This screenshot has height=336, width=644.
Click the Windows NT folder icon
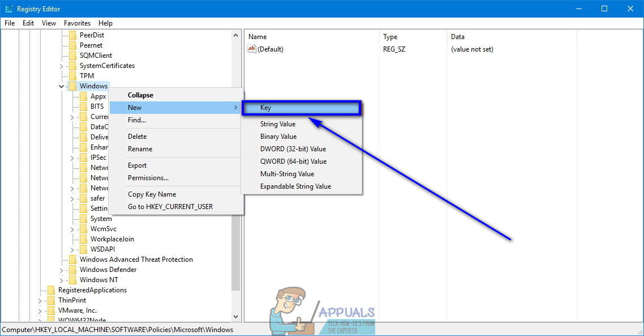72,280
